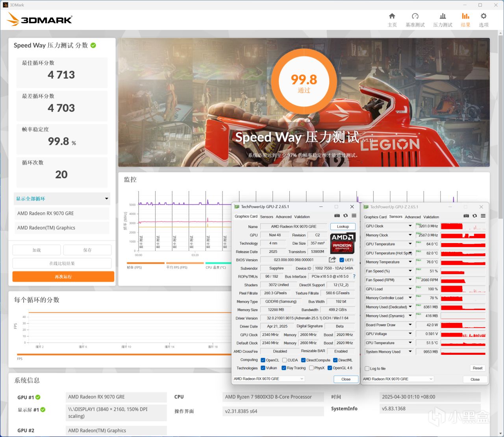Click the CPU 温度 teal legend bar
504x437 pixels.
(219, 263)
